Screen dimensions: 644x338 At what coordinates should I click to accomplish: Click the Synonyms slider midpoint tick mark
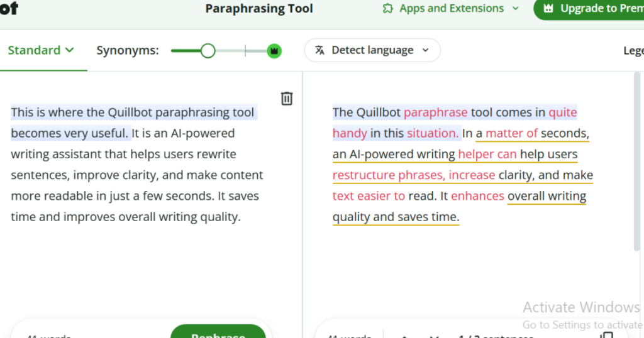[x=245, y=51]
